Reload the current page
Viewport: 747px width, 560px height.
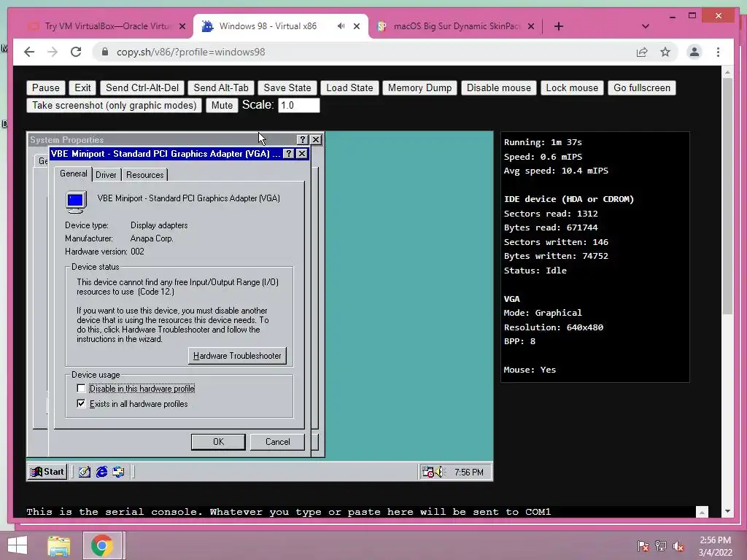(x=76, y=52)
